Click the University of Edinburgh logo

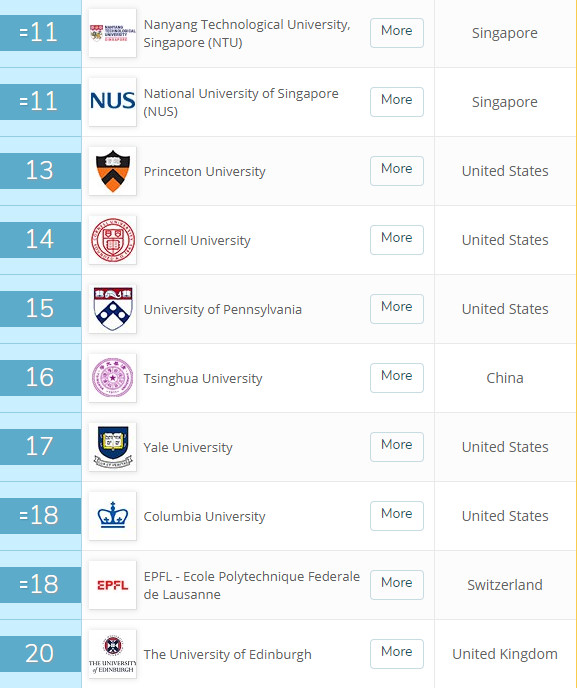pyautogui.click(x=112, y=654)
